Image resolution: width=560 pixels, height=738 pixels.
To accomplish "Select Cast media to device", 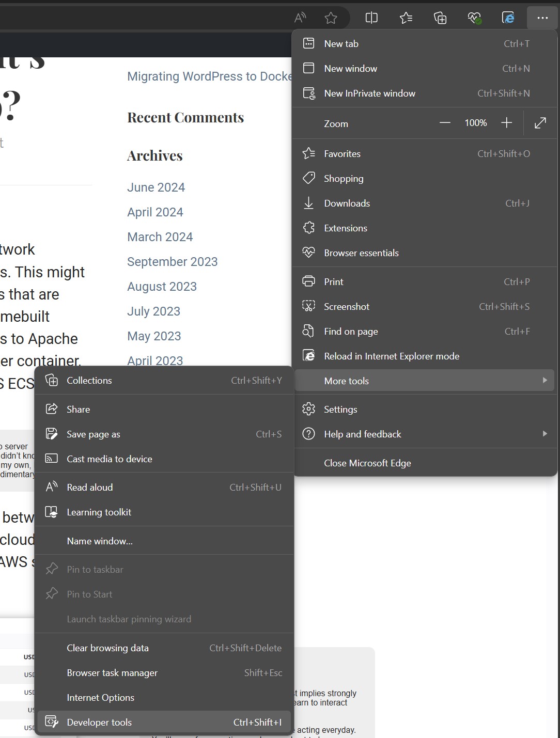I will pos(110,459).
